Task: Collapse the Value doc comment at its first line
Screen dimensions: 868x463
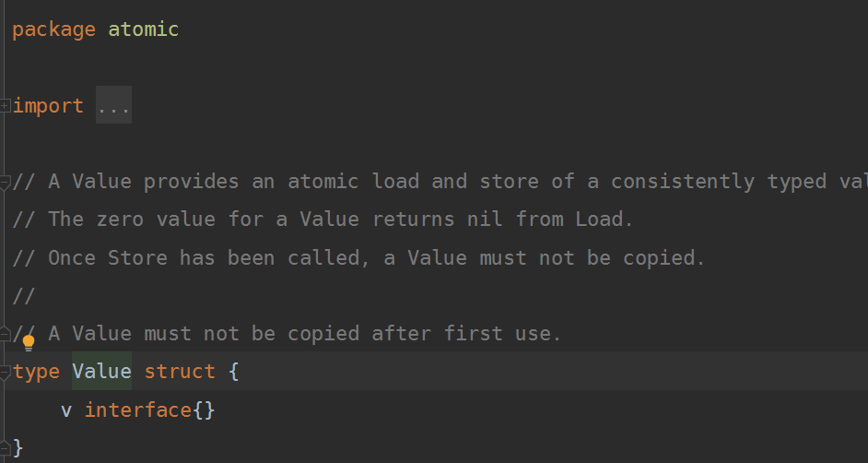Action: pyautogui.click(x=6, y=183)
